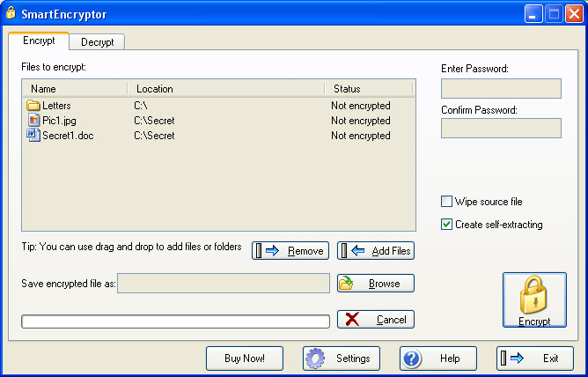588x377 pixels.
Task: Click C:\Secret location of Pic1.jpg
Action: point(154,121)
